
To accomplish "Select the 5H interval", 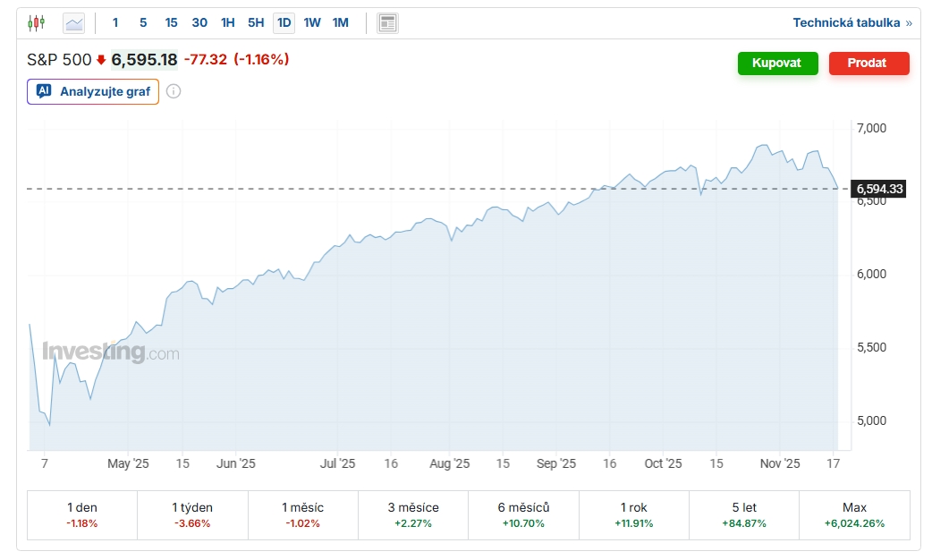I will [x=256, y=22].
